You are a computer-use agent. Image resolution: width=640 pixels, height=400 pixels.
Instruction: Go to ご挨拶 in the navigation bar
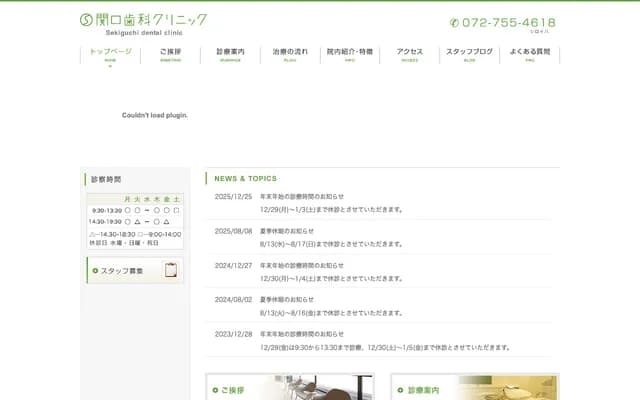tap(170, 54)
